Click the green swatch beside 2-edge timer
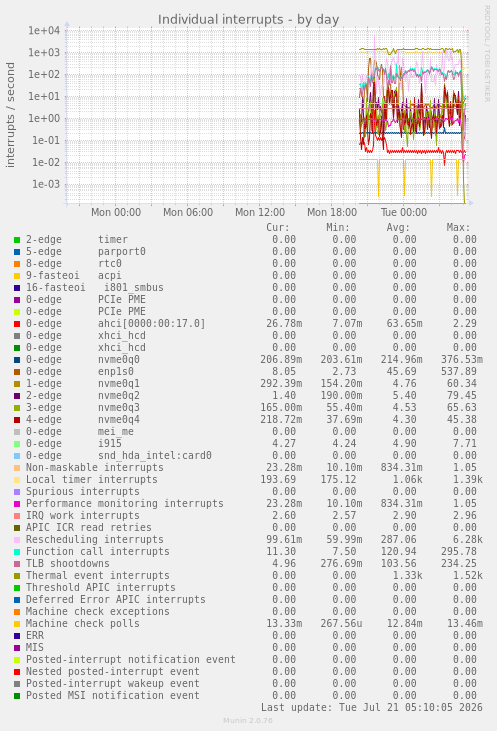The height and width of the screenshot is (731, 497). click(x=17, y=240)
